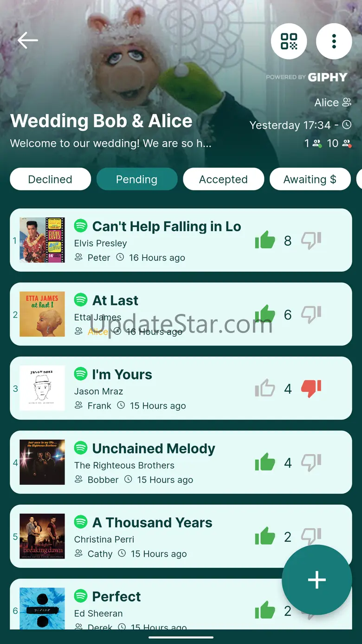Click the guests count icon in header
362x644 pixels.
[317, 143]
